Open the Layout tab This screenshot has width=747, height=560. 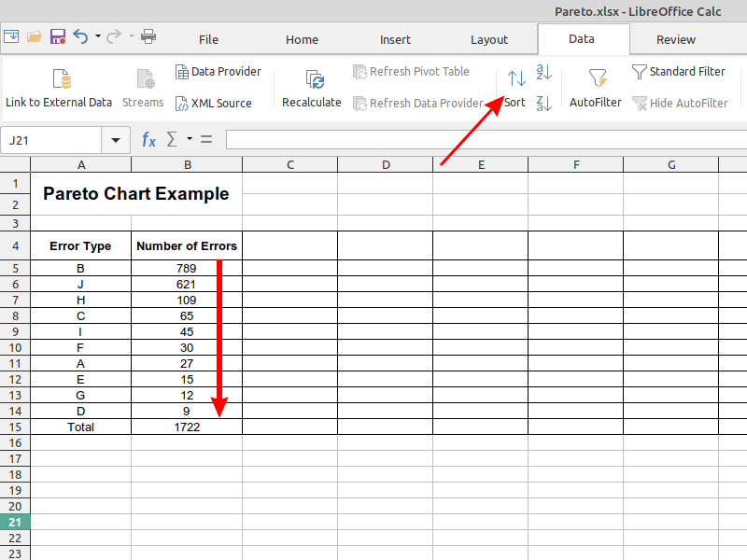pos(489,39)
